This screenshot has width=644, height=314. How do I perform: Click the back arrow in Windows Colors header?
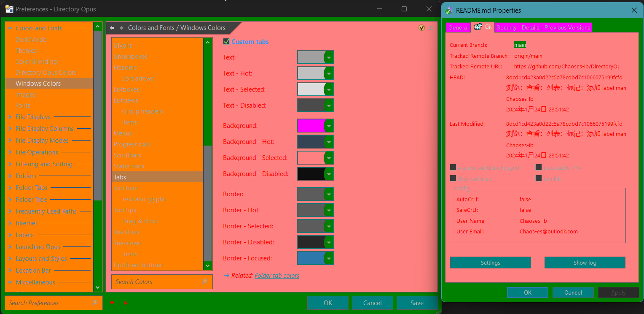[x=112, y=28]
